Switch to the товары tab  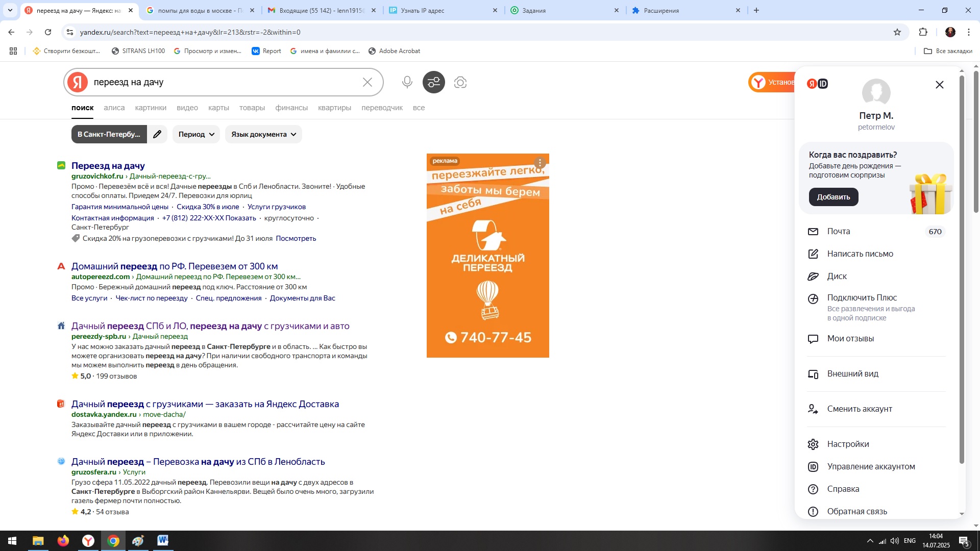pos(252,108)
